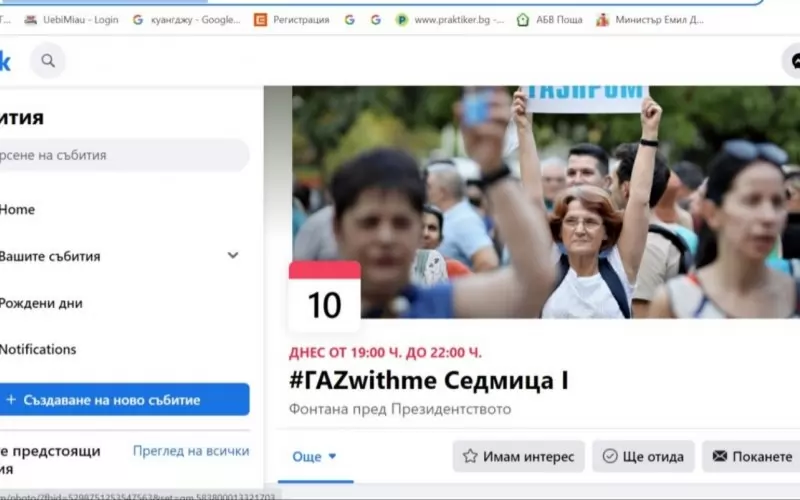Image resolution: width=800 pixels, height=500 pixels.
Task: Click the Facebook logo
Action: pyautogui.click(x=5, y=61)
